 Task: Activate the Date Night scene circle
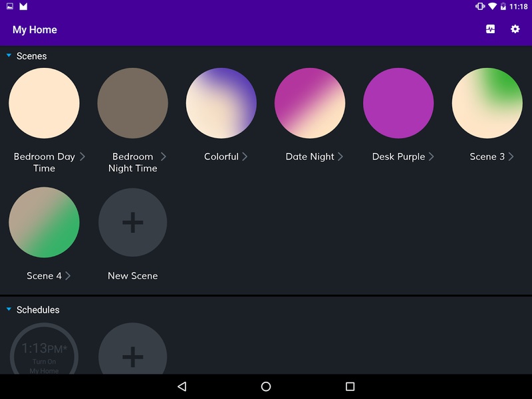(x=310, y=103)
